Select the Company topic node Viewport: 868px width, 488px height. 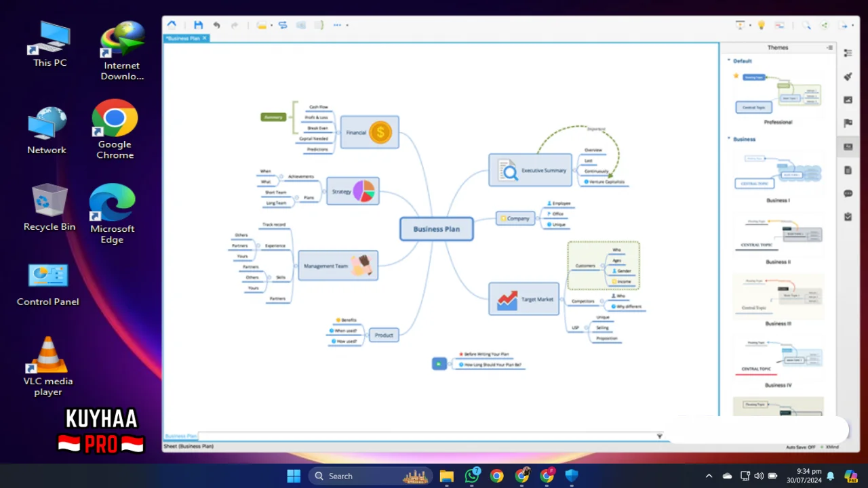pyautogui.click(x=516, y=218)
